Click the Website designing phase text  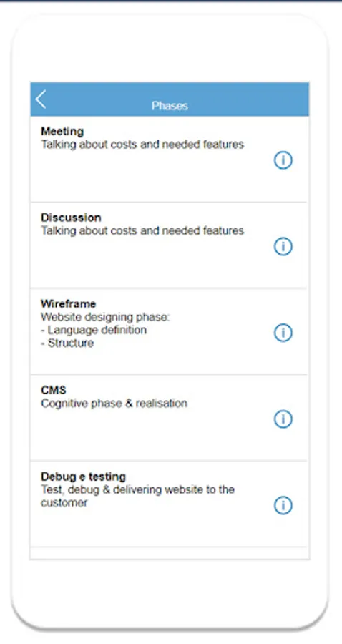tap(105, 317)
